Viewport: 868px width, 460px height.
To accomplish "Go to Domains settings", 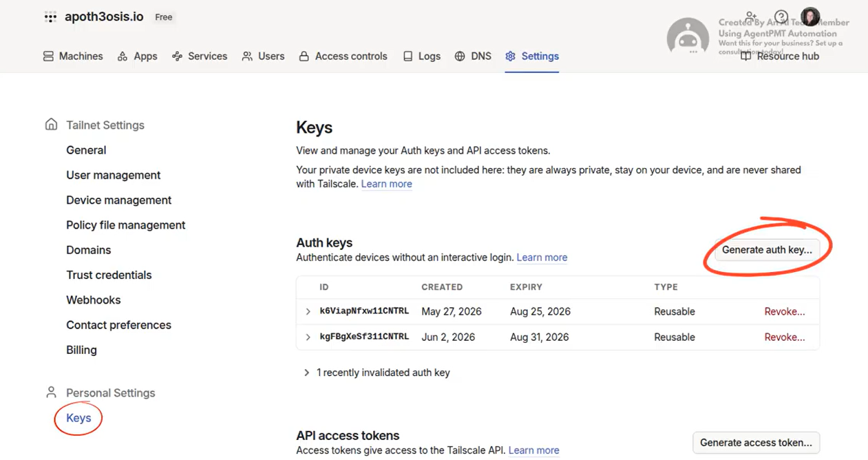I will point(89,250).
